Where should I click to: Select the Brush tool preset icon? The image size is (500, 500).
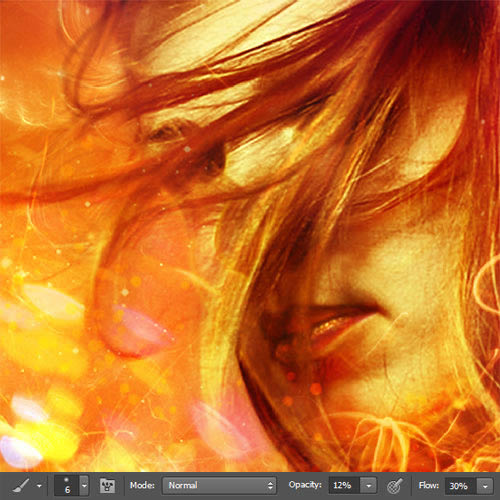[x=21, y=486]
